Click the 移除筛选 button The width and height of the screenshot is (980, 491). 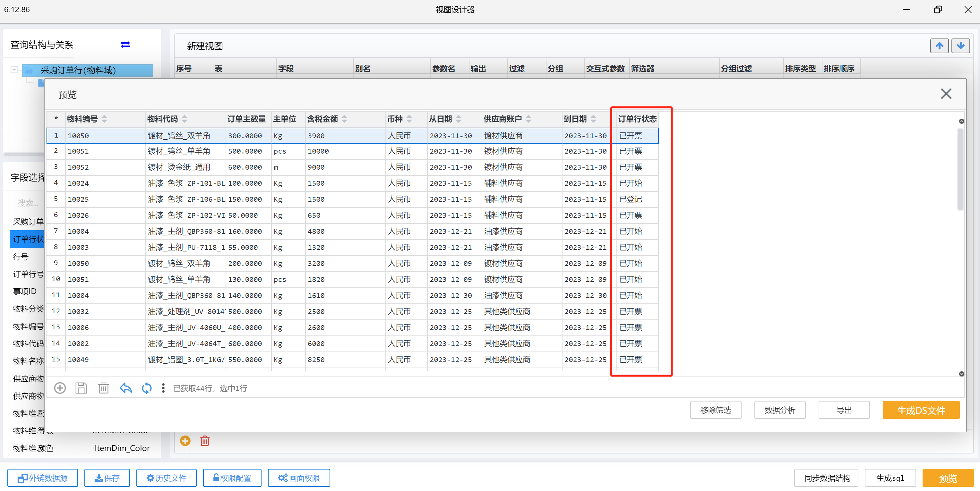[x=716, y=410]
